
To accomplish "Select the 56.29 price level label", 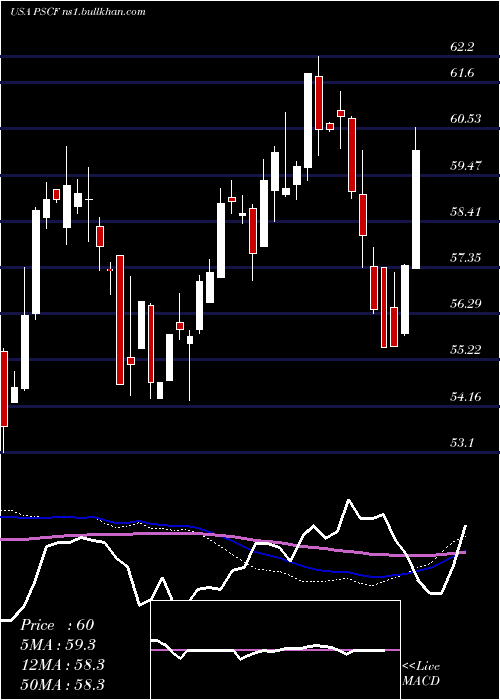I will point(466,304).
